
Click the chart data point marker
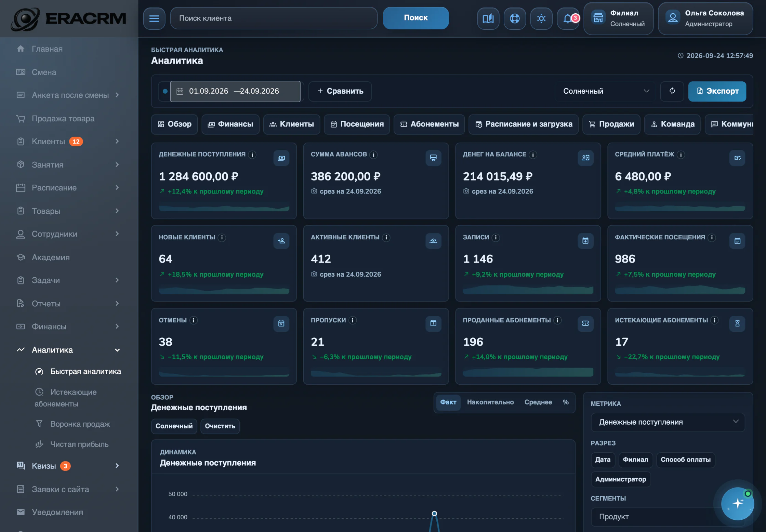click(x=434, y=514)
